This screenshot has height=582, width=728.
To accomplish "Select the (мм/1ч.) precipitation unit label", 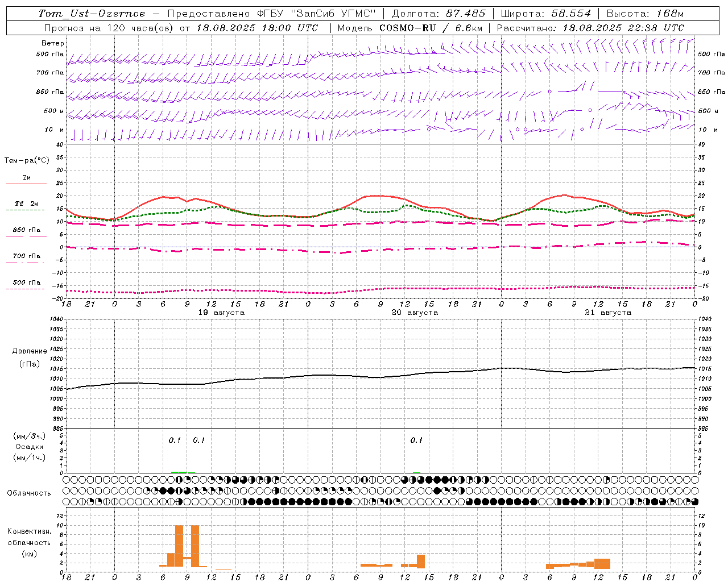I will tap(30, 458).
